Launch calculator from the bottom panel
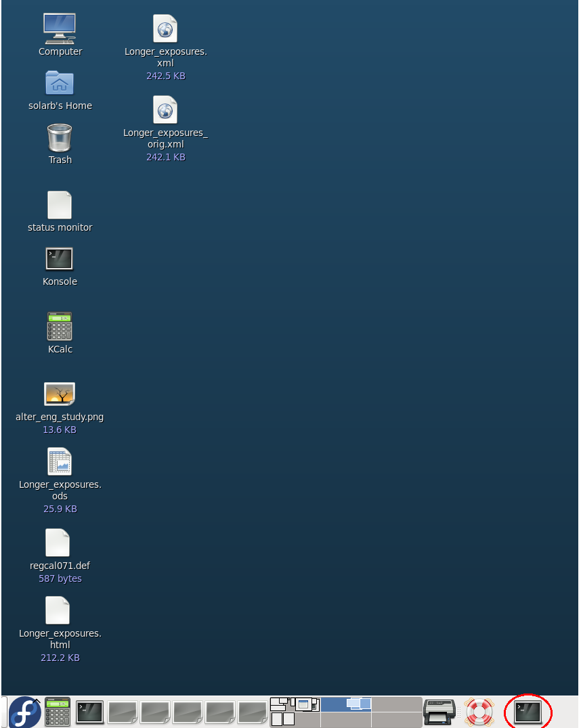 (x=58, y=712)
